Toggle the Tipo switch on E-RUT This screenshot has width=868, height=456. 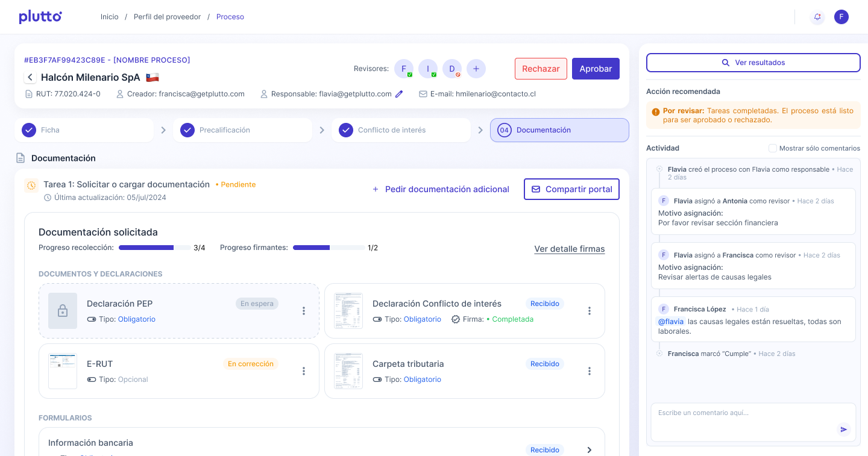point(92,379)
